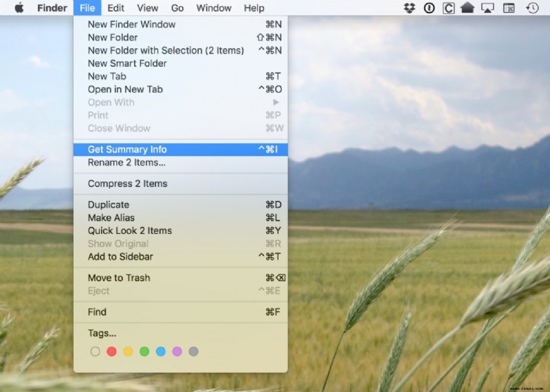Choose Compress 2 Items

coord(181,184)
